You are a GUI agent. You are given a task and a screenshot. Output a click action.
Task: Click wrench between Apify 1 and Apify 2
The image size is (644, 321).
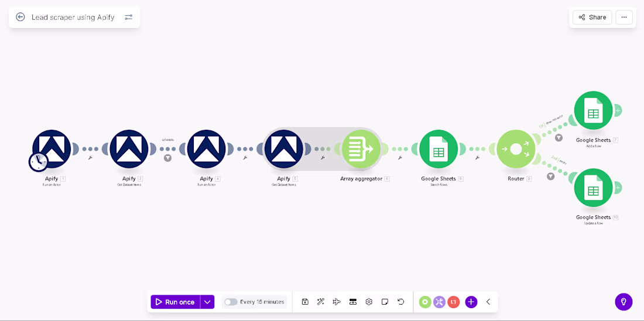90,157
